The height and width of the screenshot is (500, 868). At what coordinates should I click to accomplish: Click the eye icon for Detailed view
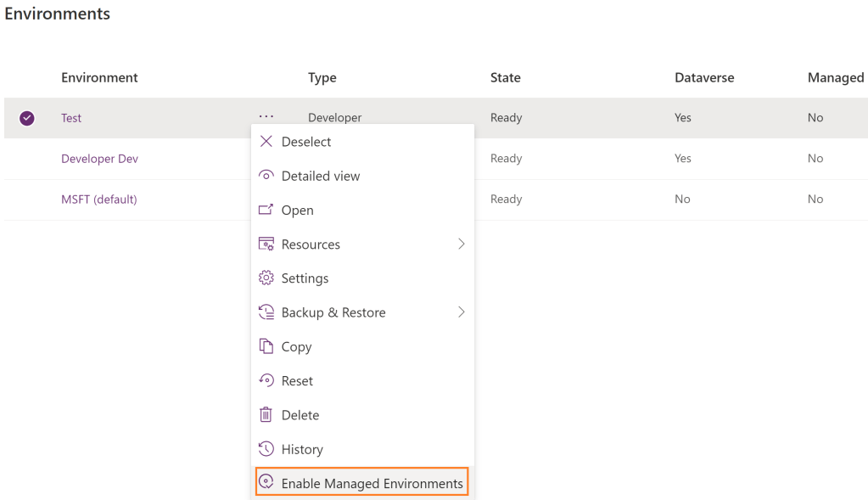pyautogui.click(x=266, y=176)
